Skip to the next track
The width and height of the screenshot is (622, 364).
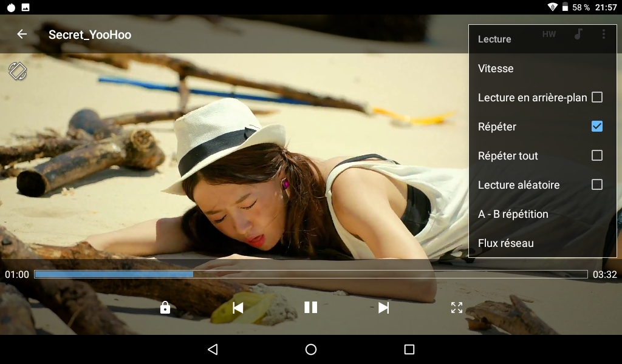click(x=383, y=308)
